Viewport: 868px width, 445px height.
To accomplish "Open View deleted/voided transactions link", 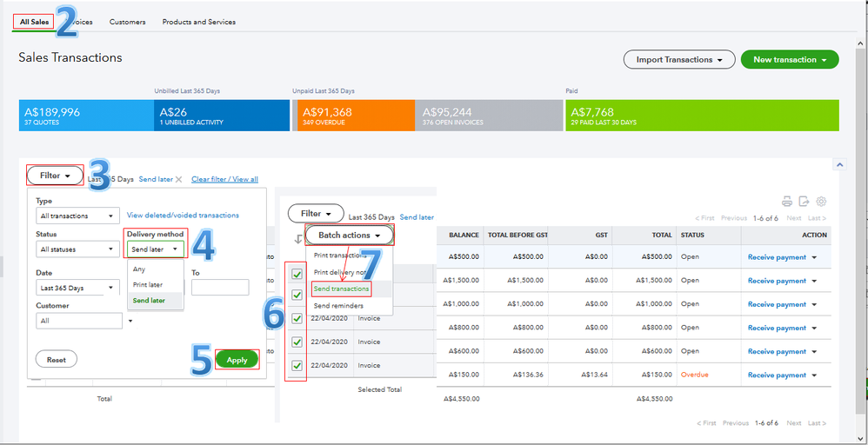I will tap(184, 216).
